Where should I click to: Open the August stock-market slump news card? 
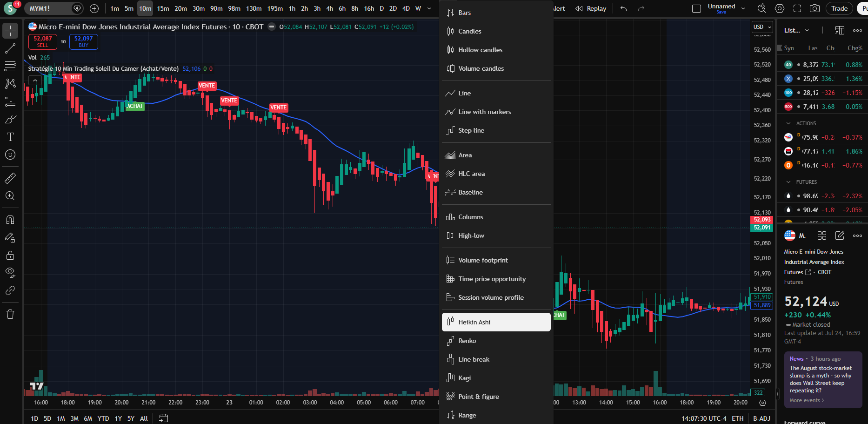pyautogui.click(x=823, y=379)
